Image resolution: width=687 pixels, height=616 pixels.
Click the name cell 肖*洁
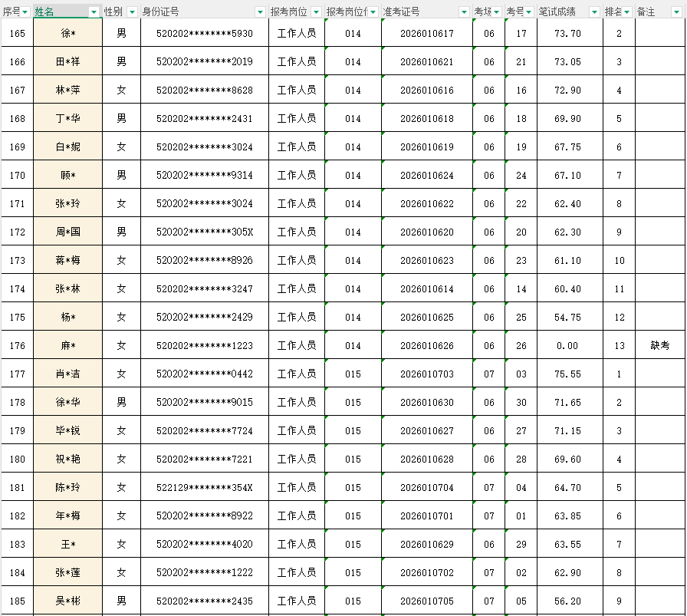pos(67,374)
